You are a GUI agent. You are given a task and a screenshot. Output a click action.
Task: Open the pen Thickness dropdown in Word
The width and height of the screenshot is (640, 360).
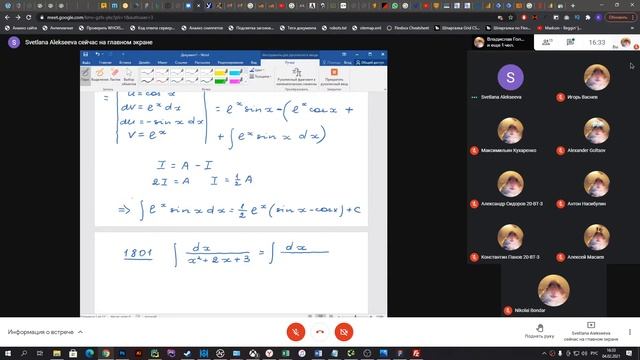point(260,76)
